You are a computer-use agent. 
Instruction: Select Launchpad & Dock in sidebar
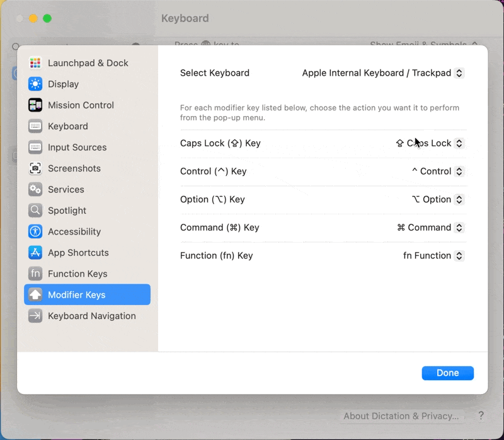click(88, 63)
